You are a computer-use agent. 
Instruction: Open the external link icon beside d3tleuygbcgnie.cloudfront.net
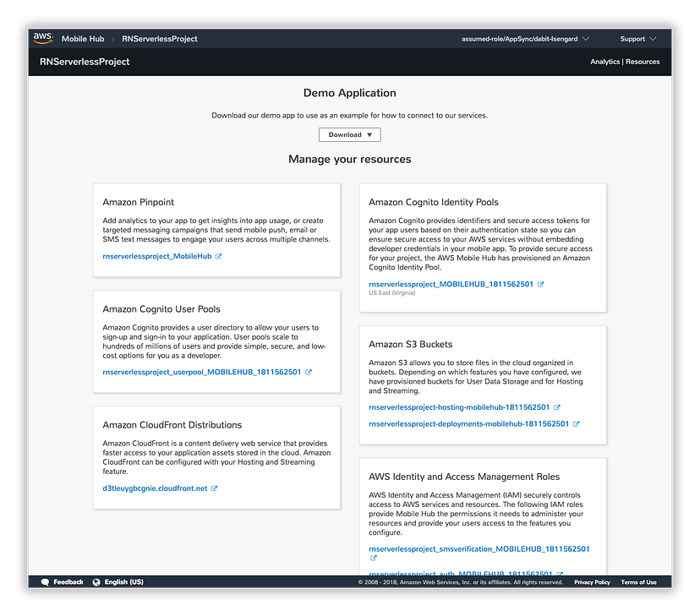(x=213, y=488)
